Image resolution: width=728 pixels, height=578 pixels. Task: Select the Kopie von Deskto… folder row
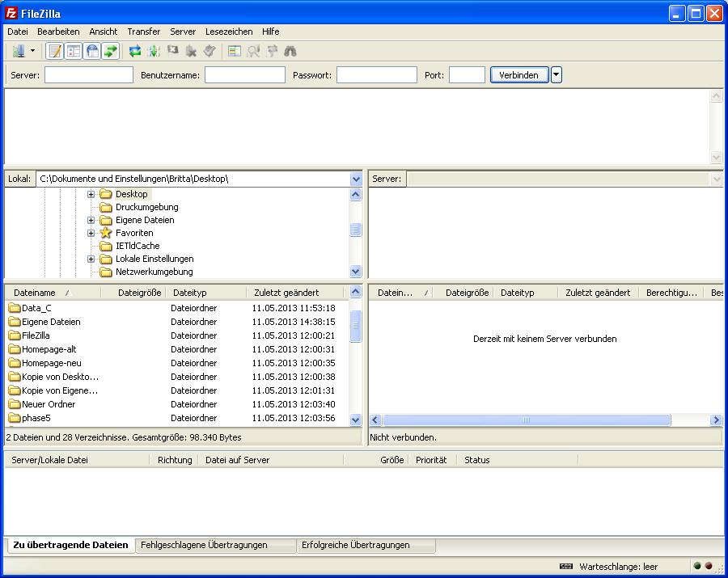(176, 378)
